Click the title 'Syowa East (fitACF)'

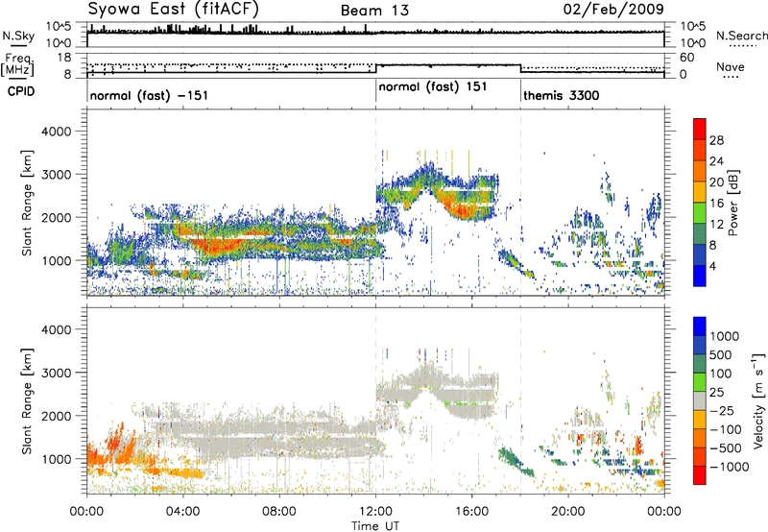tap(174, 10)
